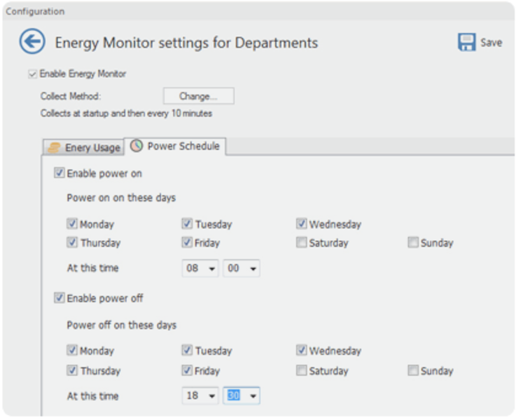Expand the power off minutes dropdown
Screen dimensions: 516x420
tap(253, 396)
